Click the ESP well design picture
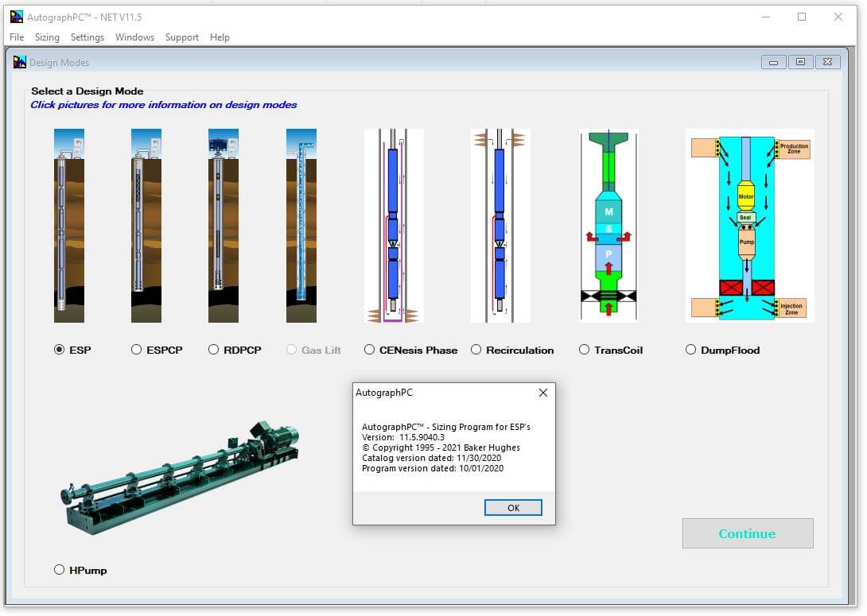 68,225
